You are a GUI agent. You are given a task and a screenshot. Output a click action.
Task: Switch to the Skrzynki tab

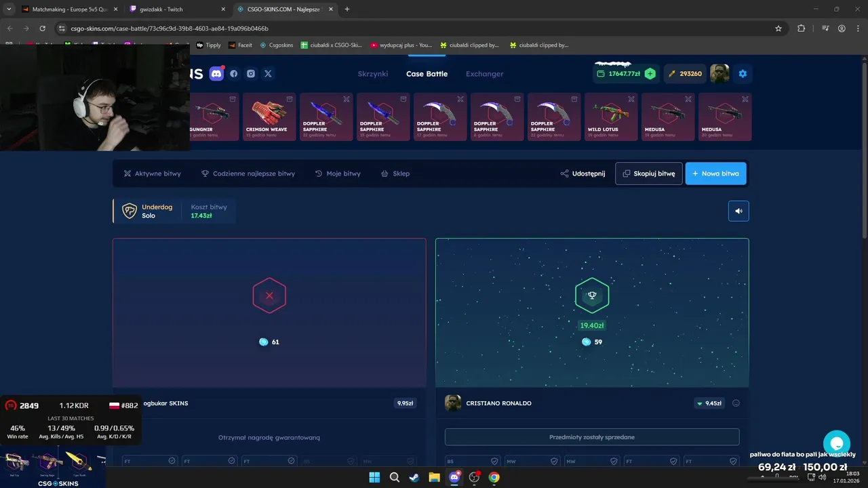coord(373,74)
